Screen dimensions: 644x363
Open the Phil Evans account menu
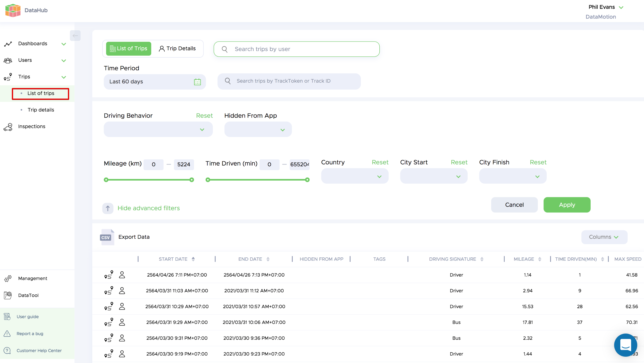pyautogui.click(x=606, y=7)
